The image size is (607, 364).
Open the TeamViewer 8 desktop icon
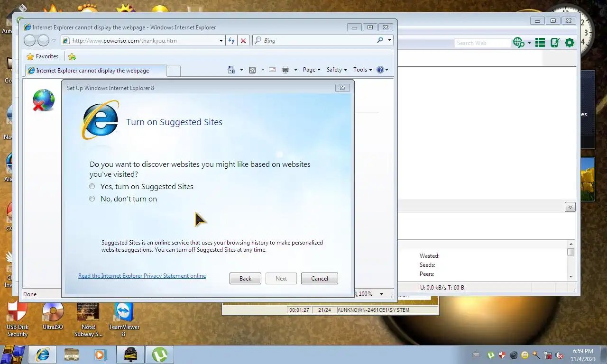(x=124, y=320)
